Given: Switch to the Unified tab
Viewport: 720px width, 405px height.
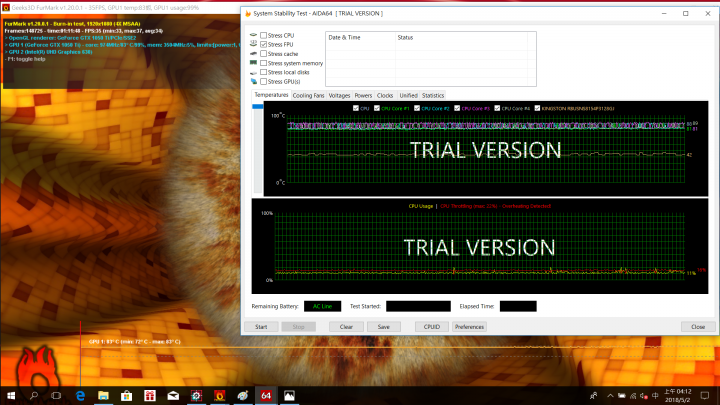Looking at the screenshot, I should point(408,96).
